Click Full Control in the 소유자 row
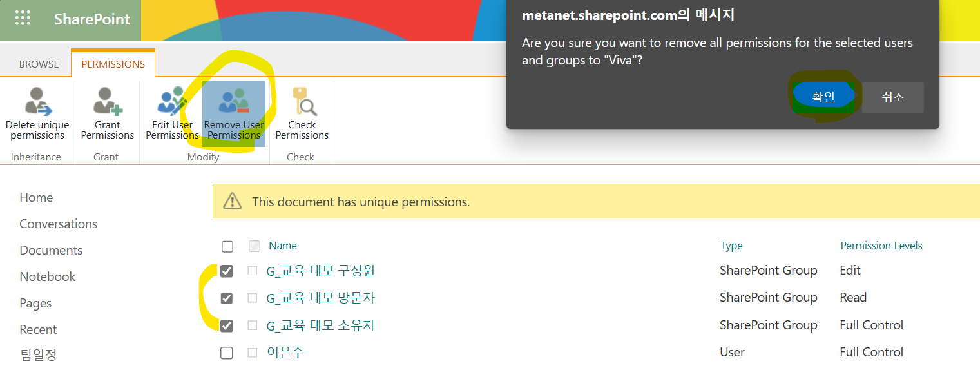 click(x=872, y=325)
